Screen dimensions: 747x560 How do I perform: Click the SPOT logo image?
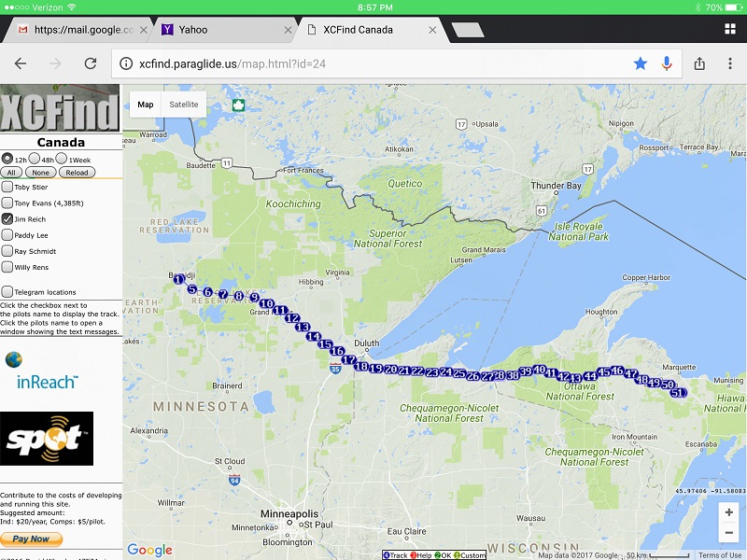tap(47, 439)
